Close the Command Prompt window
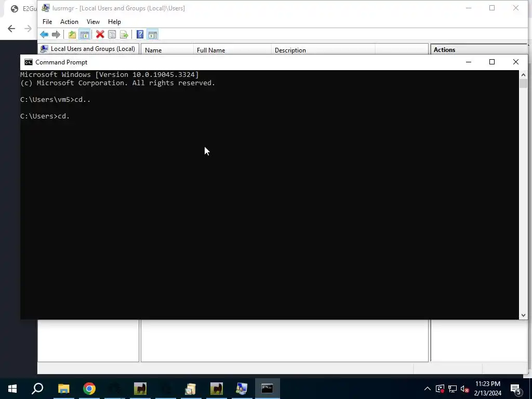Screen dimensions: 532x399 (x=516, y=62)
